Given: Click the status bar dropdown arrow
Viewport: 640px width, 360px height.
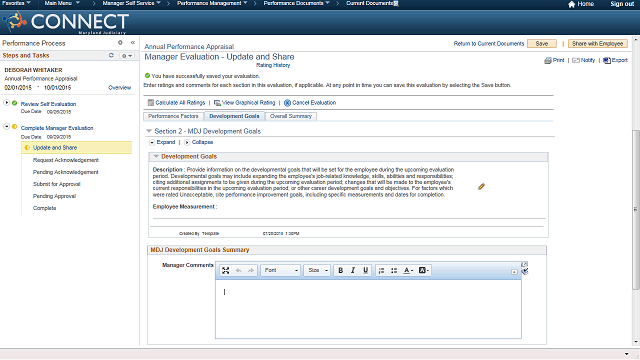Looking at the screenshot, I should click(x=627, y=354).
